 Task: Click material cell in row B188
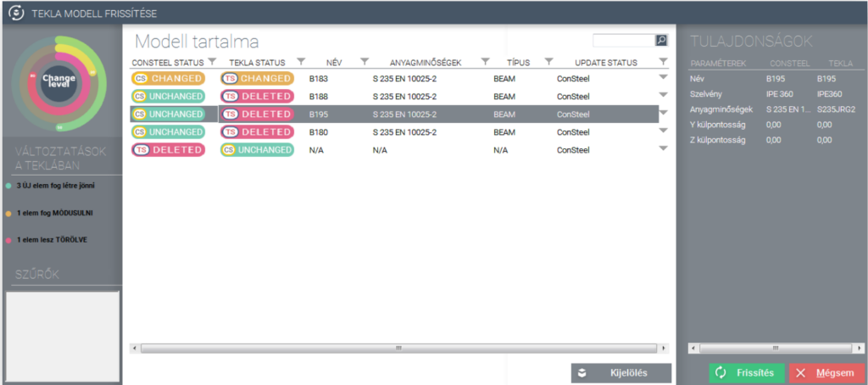click(x=404, y=97)
